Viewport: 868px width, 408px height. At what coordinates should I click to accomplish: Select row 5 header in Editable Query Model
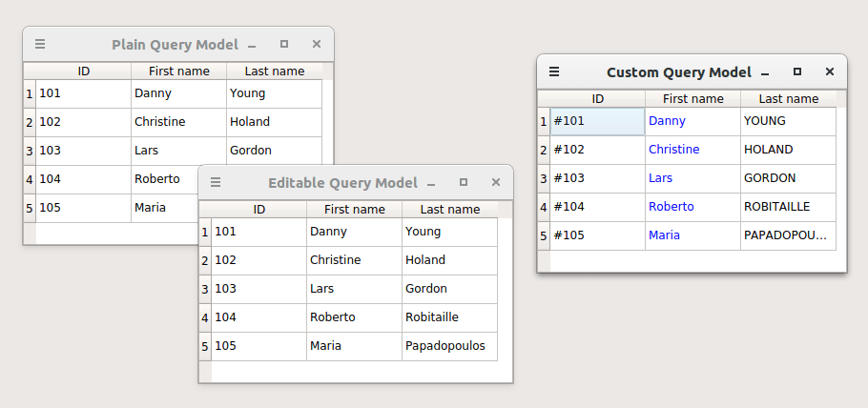coord(204,346)
